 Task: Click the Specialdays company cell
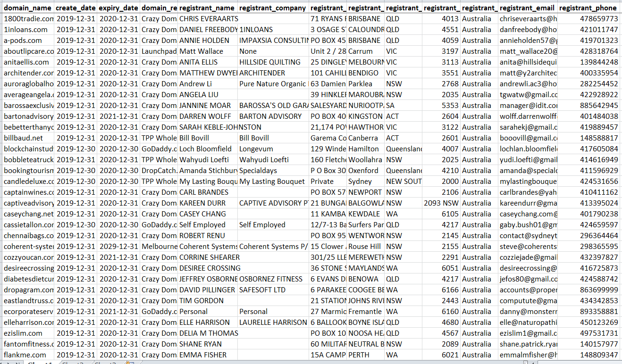tap(273, 171)
